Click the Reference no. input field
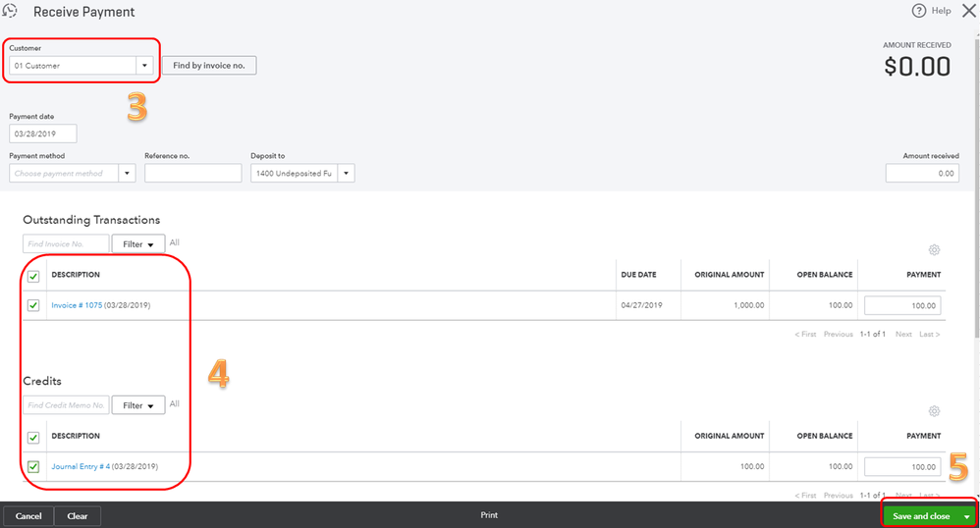Viewport: 980px width, 528px height. tap(193, 173)
